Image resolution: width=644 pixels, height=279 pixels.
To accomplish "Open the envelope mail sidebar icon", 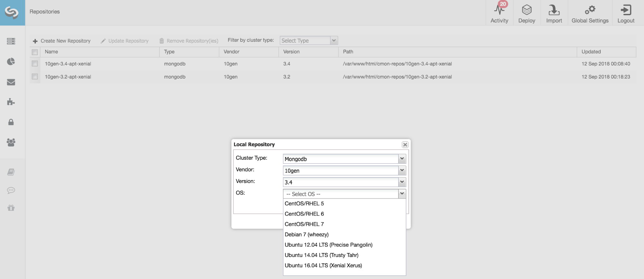I will (11, 82).
